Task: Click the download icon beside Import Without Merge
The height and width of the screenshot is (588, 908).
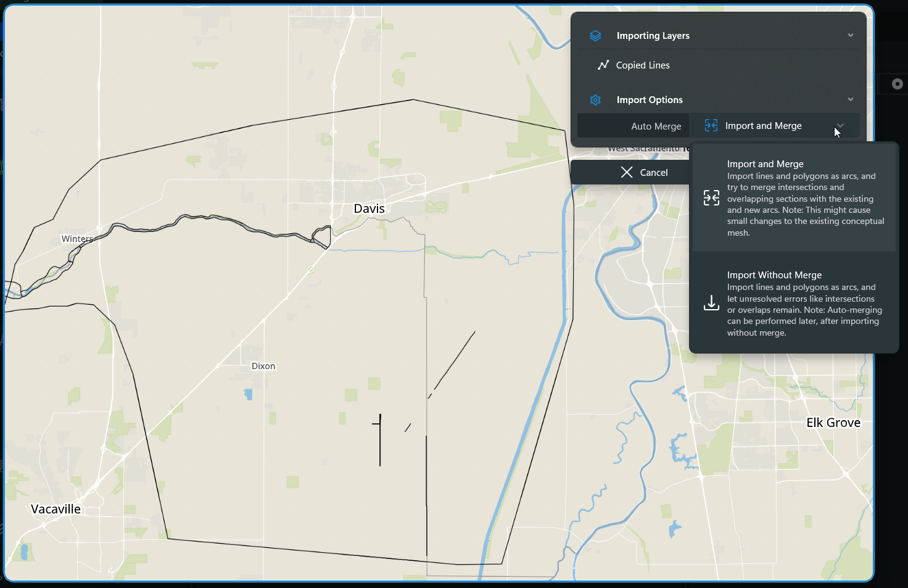Action: 711,303
